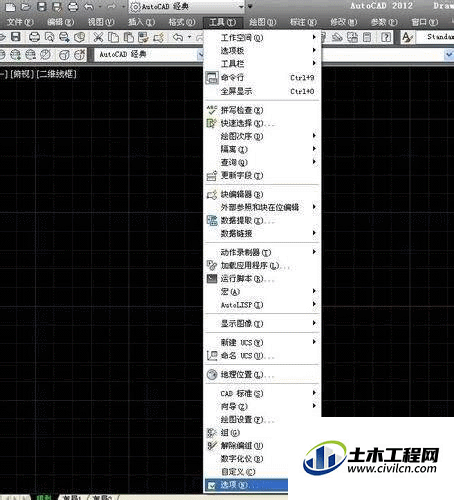Open the 文件 menu
The width and height of the screenshot is (454, 500).
(x=20, y=22)
